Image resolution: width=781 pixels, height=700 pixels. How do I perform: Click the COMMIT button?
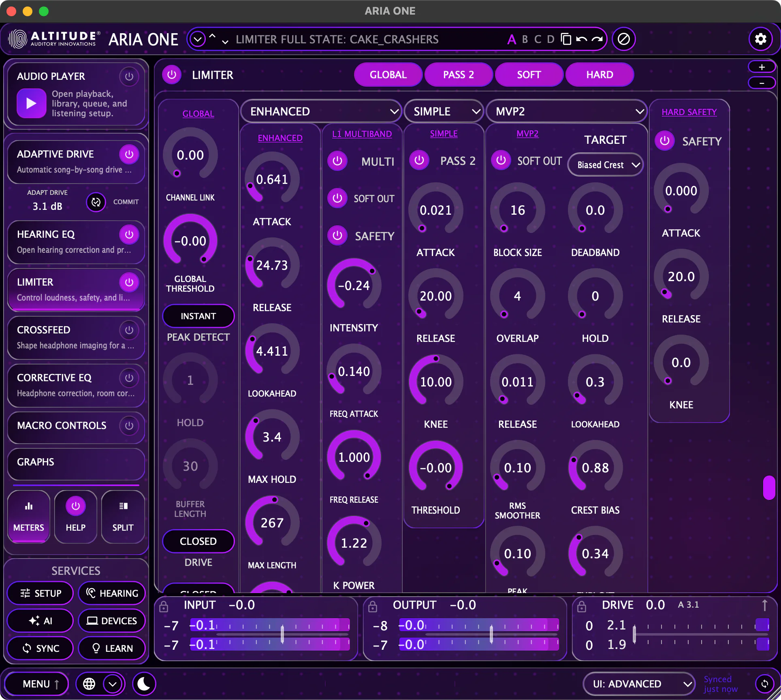[x=126, y=202]
